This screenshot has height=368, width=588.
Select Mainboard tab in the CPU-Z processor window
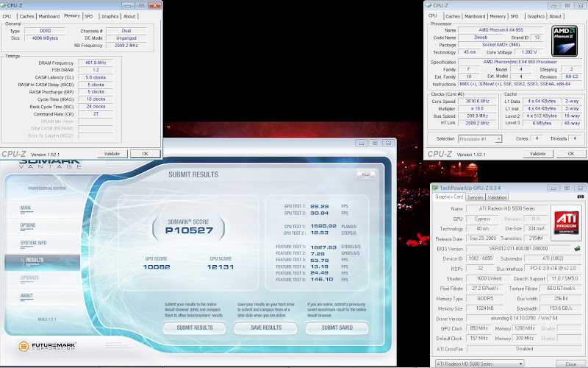pyautogui.click(x=475, y=16)
